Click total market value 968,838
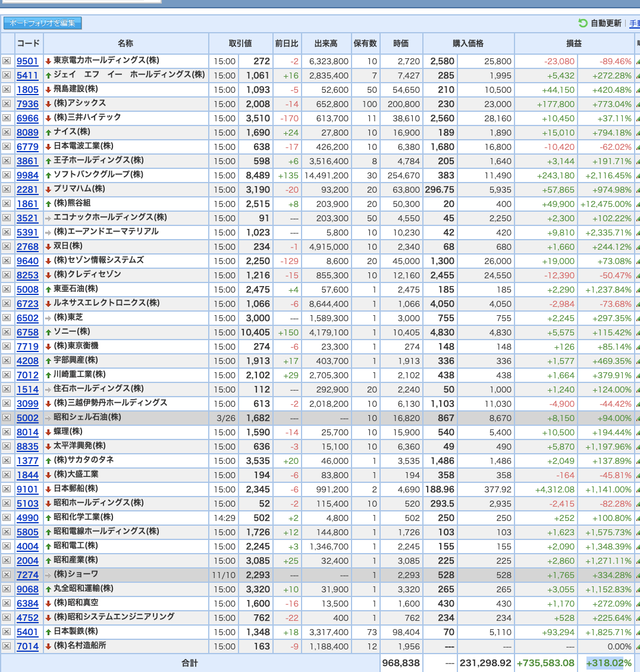Screen dimensions: 640x672 click(x=401, y=663)
